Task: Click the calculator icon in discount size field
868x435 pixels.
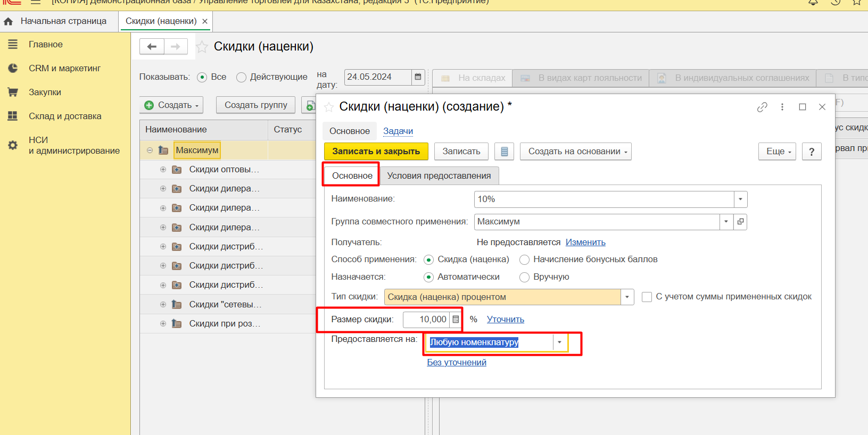Action: 456,320
